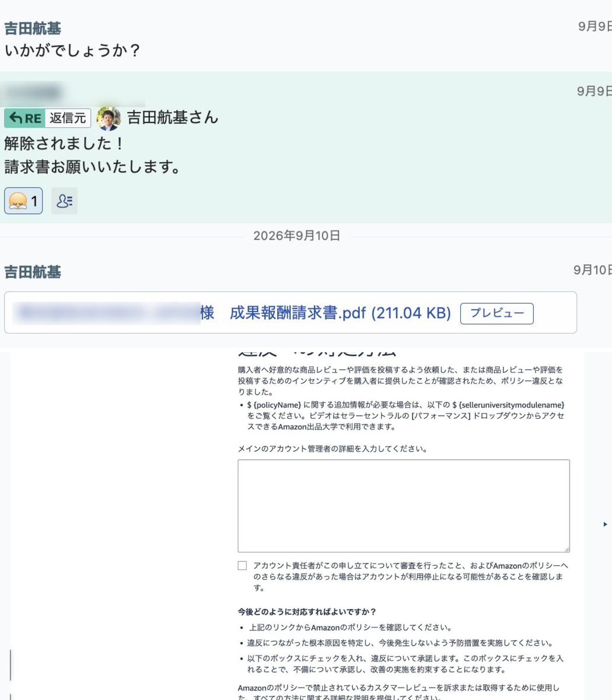The height and width of the screenshot is (700, 612).
Task: Click the bullet starting 違反につながった根本原因を特定し
Action: pos(400,643)
